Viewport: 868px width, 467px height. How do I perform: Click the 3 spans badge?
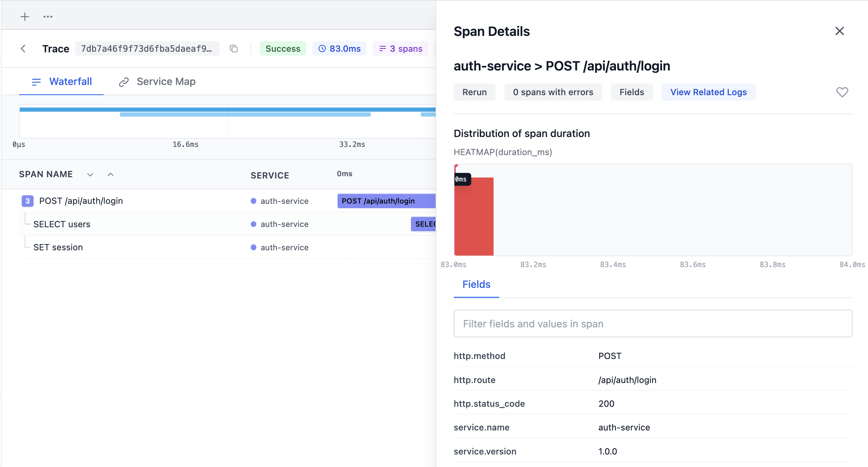pos(400,48)
